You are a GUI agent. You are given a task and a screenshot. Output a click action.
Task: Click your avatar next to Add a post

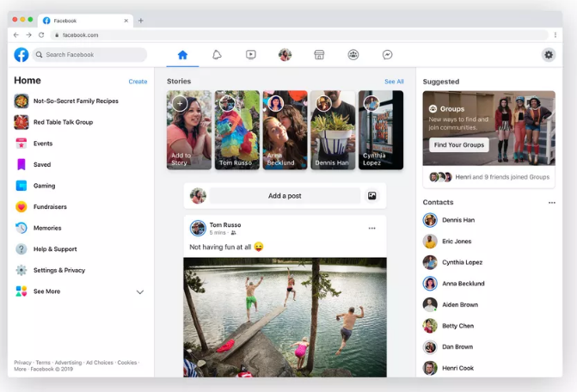click(198, 196)
